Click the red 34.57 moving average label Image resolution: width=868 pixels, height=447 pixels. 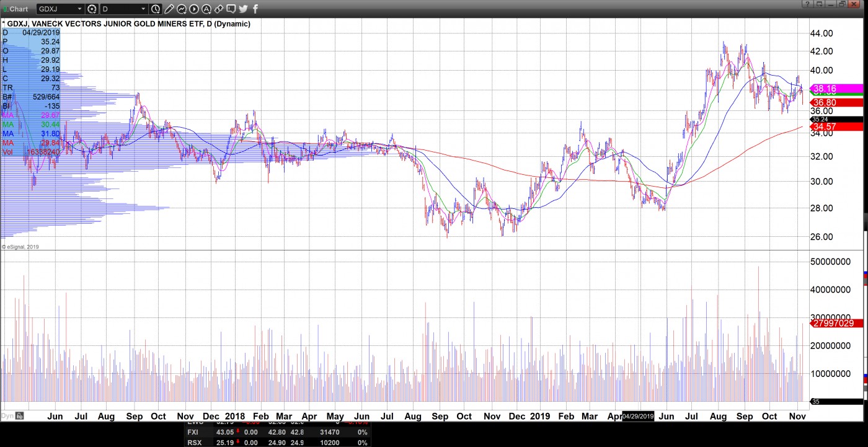pyautogui.click(x=837, y=126)
